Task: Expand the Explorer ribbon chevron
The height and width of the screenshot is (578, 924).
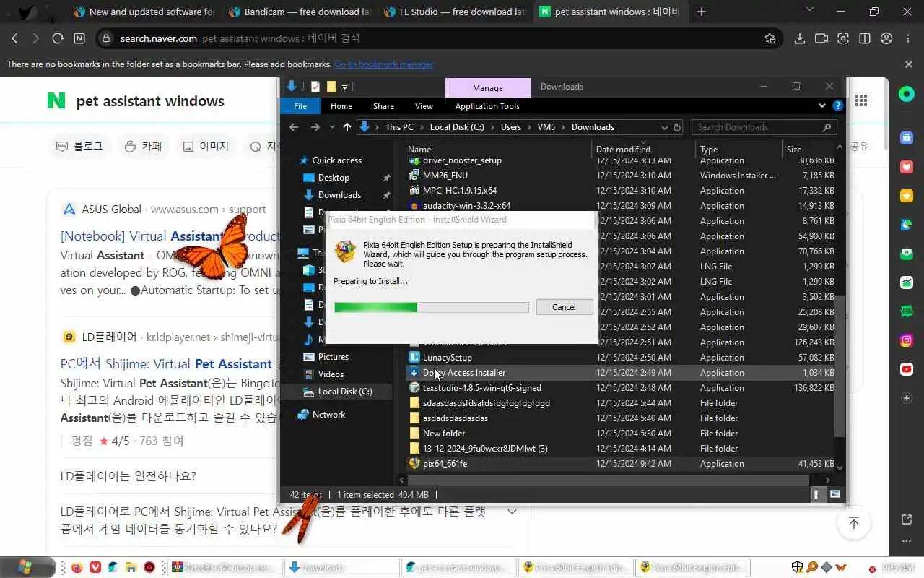Action: coord(822,105)
